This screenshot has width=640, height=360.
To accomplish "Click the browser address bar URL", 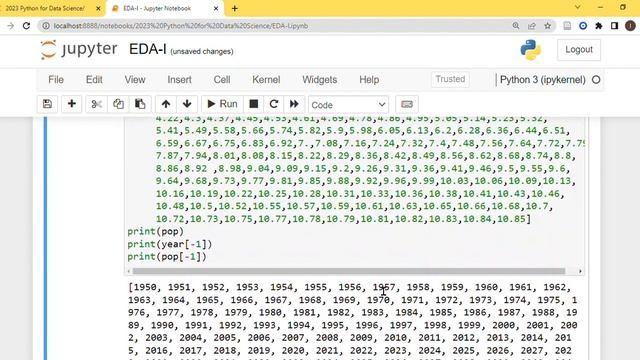I will pos(181,26).
